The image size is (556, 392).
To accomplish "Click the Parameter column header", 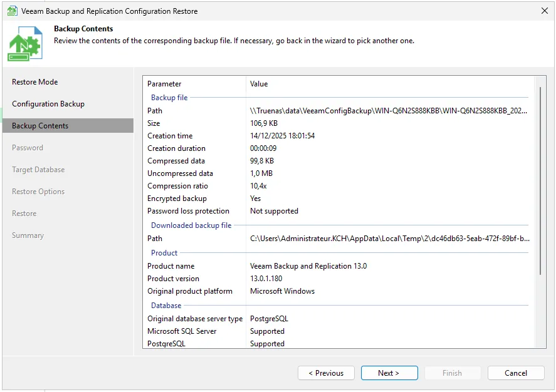I will (x=164, y=84).
